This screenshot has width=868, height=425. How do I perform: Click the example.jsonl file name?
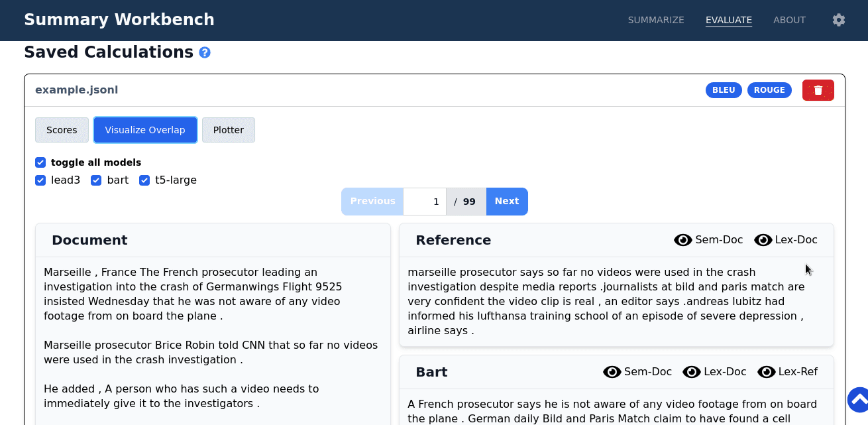[x=77, y=90]
